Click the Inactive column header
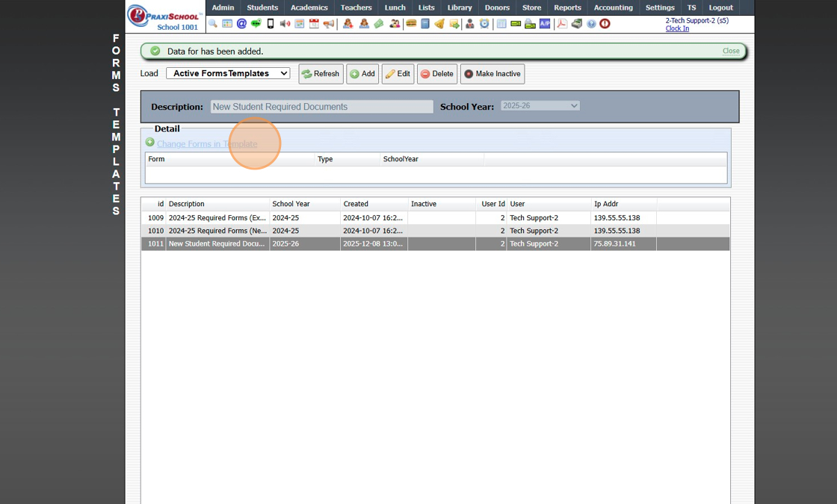Viewport: 837px width, 504px height. coord(442,204)
